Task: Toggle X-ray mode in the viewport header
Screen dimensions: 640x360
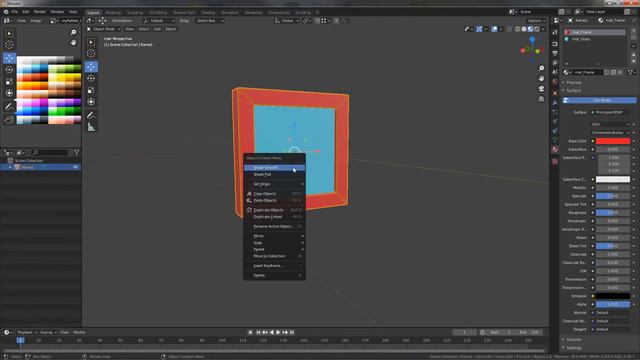Action: pos(509,29)
